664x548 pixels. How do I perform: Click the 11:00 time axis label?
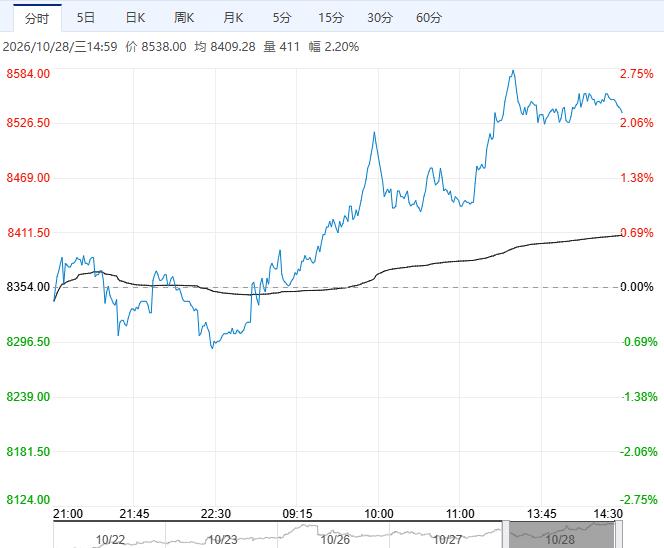tap(460, 514)
